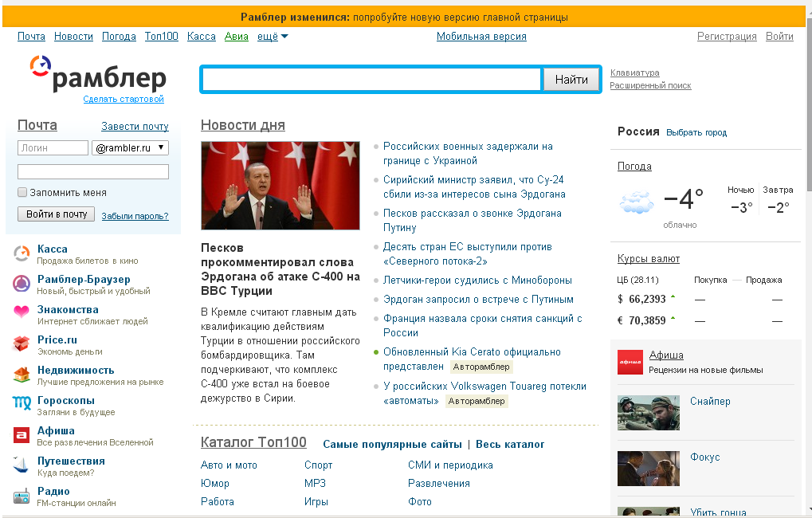Click the Найти search button
Image resolution: width=812 pixels, height=518 pixels.
pos(571,80)
